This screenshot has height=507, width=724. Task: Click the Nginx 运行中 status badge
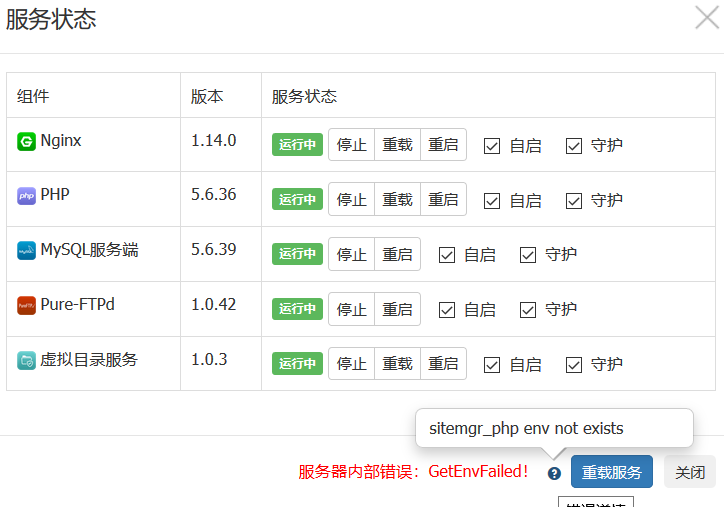coord(297,145)
